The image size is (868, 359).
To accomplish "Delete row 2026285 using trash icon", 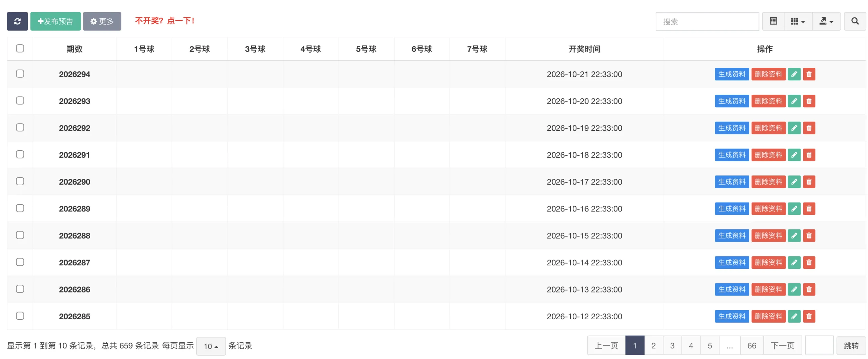I will point(809,316).
